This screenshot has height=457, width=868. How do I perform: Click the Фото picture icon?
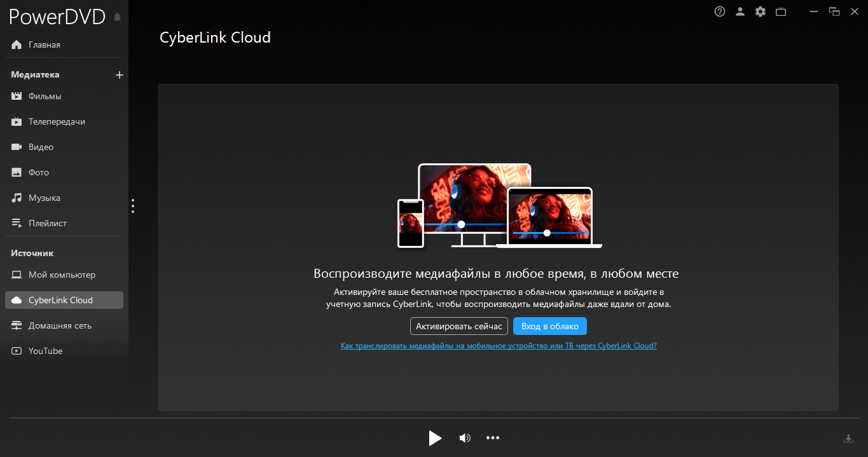17,172
